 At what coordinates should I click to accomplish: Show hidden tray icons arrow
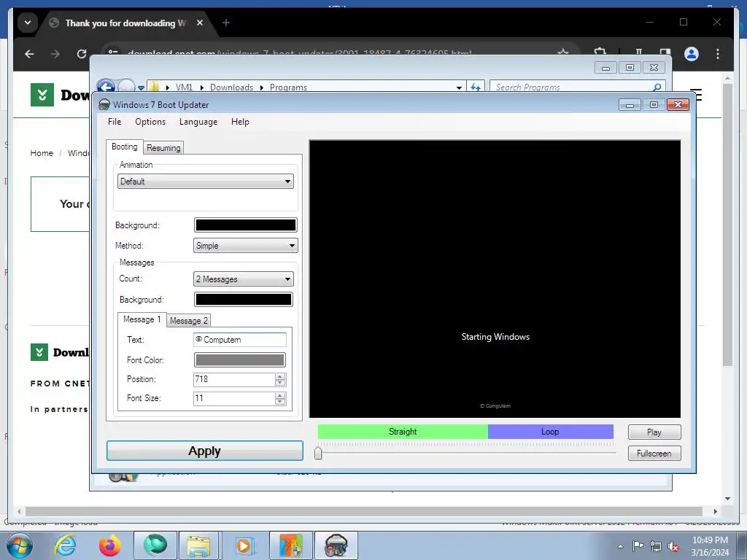tap(620, 546)
